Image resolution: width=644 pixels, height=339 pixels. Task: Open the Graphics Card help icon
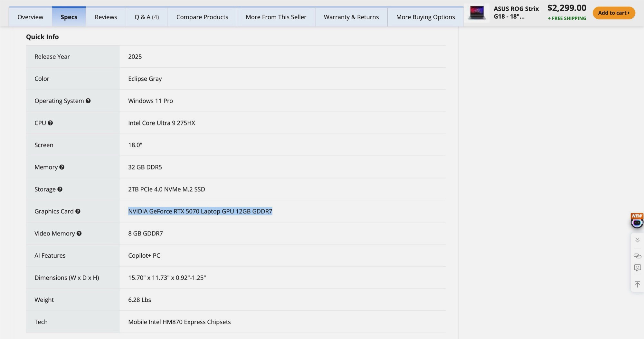pyautogui.click(x=78, y=211)
